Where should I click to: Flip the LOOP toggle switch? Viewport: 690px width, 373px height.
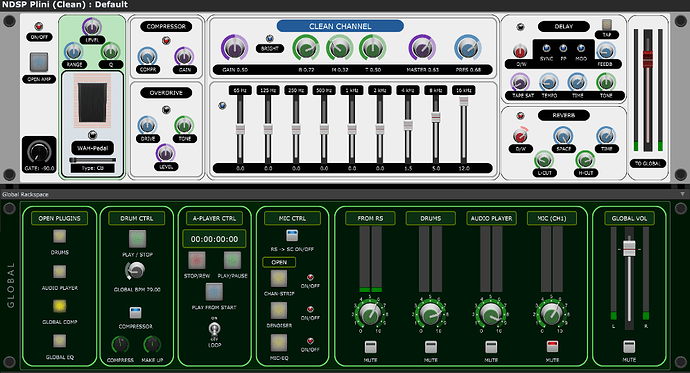tap(214, 329)
